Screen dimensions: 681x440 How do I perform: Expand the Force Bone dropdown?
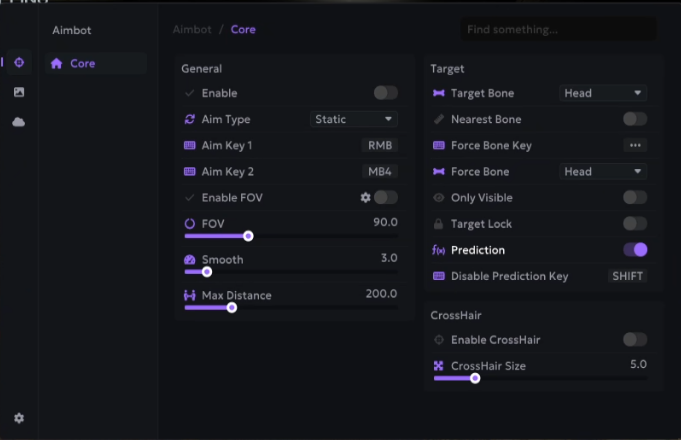coord(602,171)
